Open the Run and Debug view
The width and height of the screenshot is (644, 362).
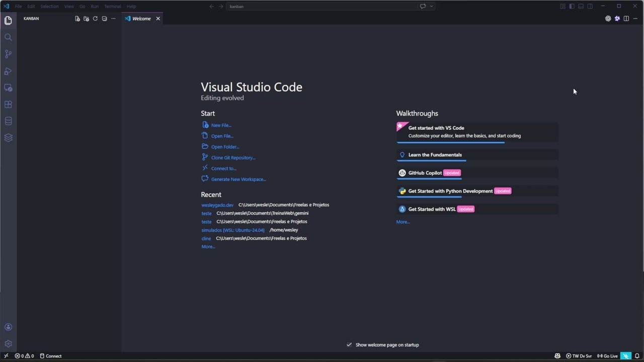[8, 71]
